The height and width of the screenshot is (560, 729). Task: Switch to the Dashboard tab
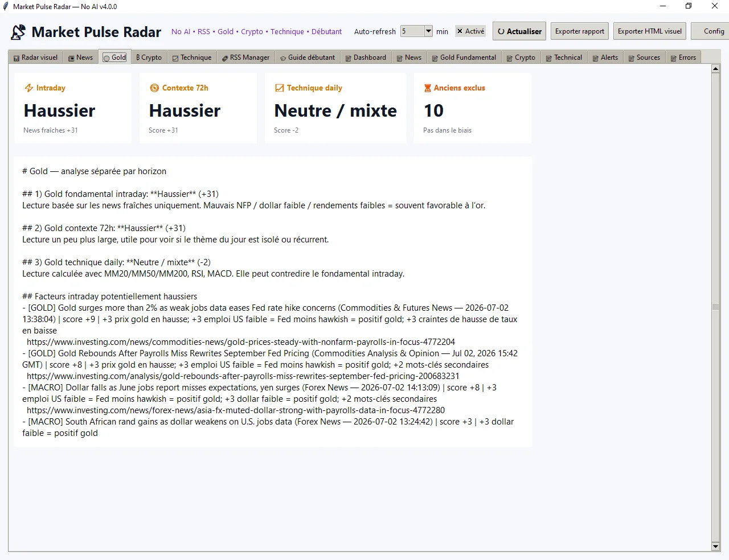pos(366,57)
